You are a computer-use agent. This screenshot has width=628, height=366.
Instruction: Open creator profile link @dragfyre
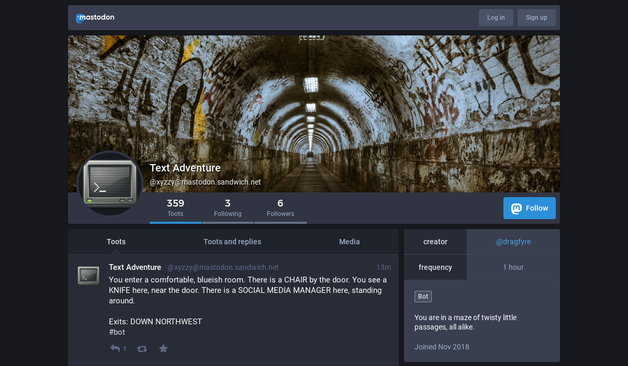[513, 242]
